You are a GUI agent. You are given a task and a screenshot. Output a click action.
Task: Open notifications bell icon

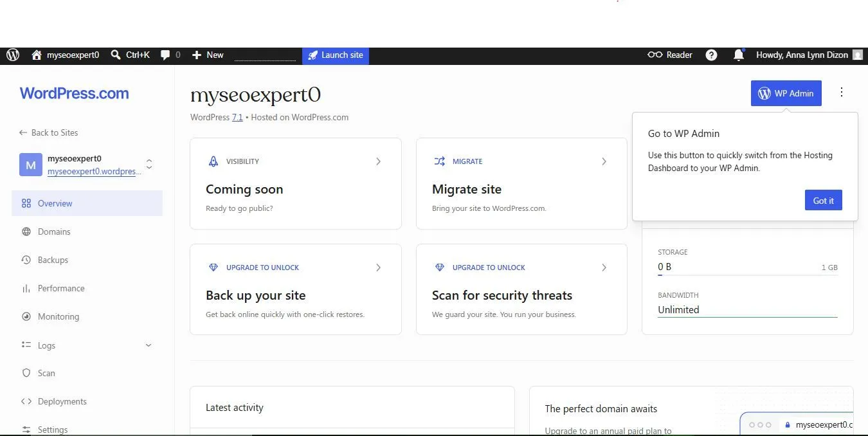pos(739,55)
